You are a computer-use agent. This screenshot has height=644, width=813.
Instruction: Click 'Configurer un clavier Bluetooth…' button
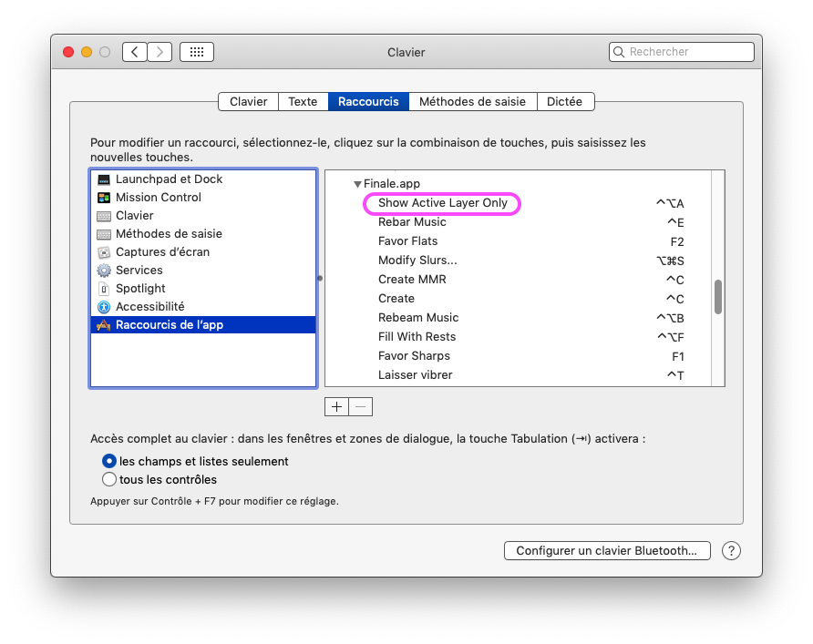606,551
